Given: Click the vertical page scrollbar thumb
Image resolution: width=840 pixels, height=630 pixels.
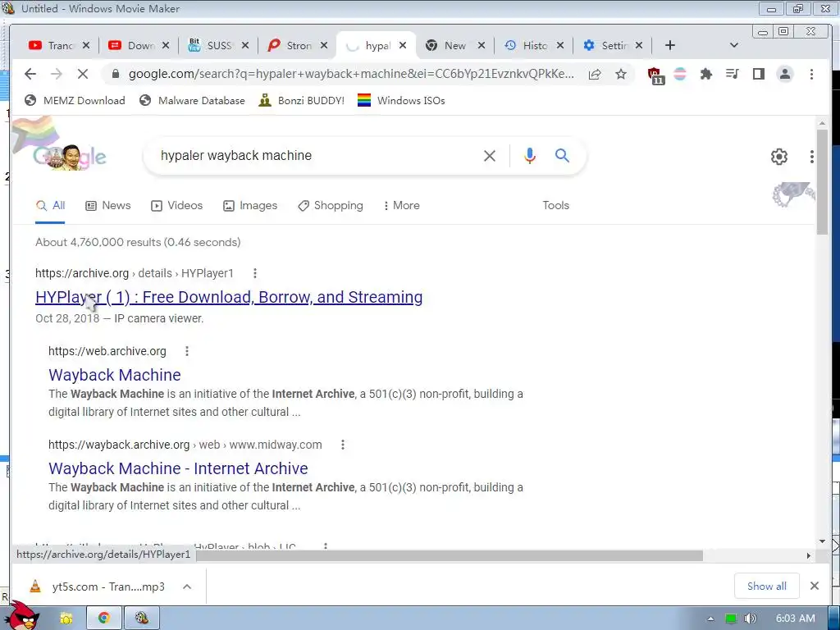Looking at the screenshot, I should [822, 181].
